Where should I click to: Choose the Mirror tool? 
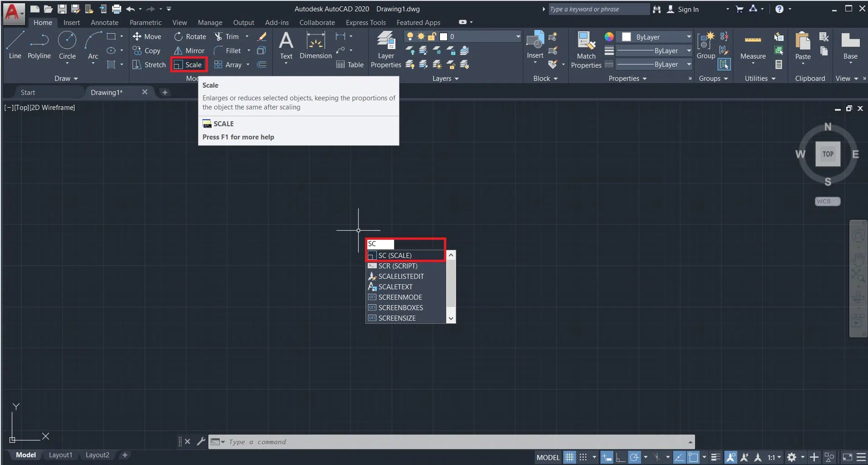[x=189, y=50]
